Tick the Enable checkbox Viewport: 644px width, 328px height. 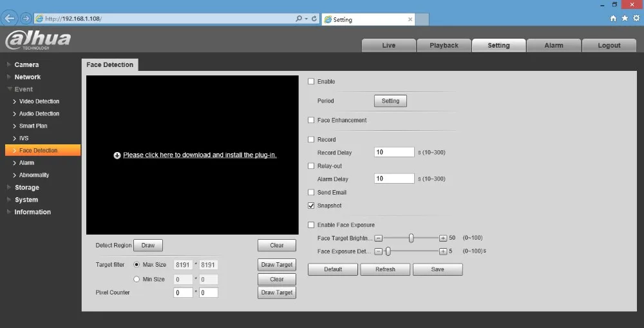click(311, 81)
